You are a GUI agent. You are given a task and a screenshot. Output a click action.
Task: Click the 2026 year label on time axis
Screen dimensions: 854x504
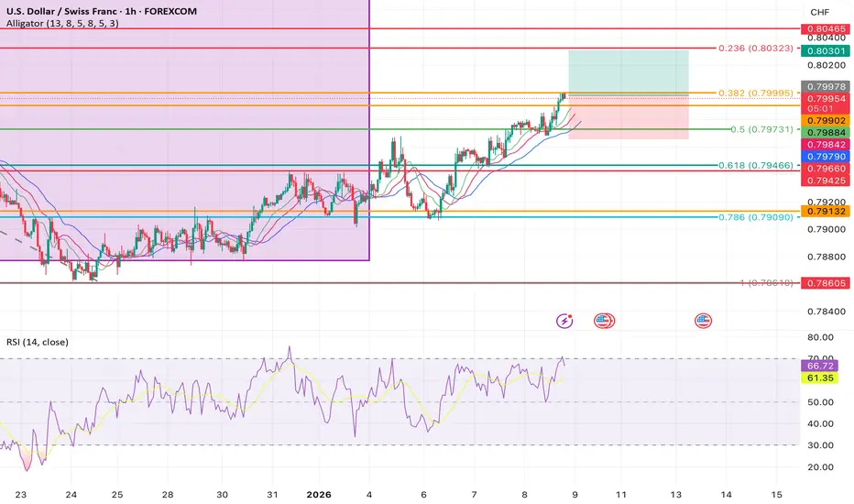click(319, 495)
